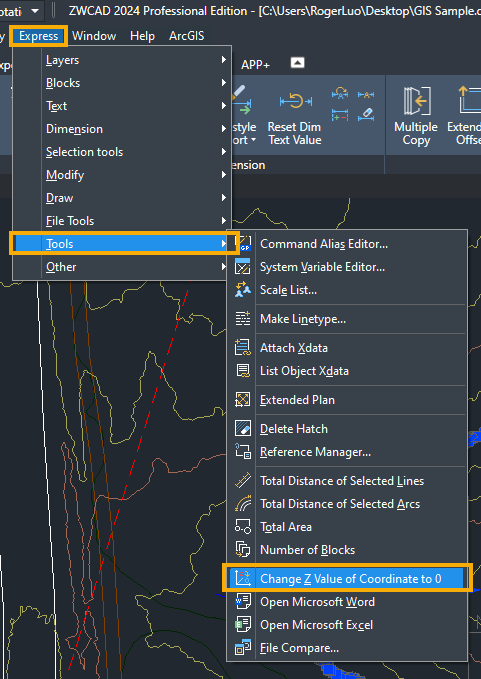Click the Total Distance of Selected Lines icon
481x679 pixels.
242,481
